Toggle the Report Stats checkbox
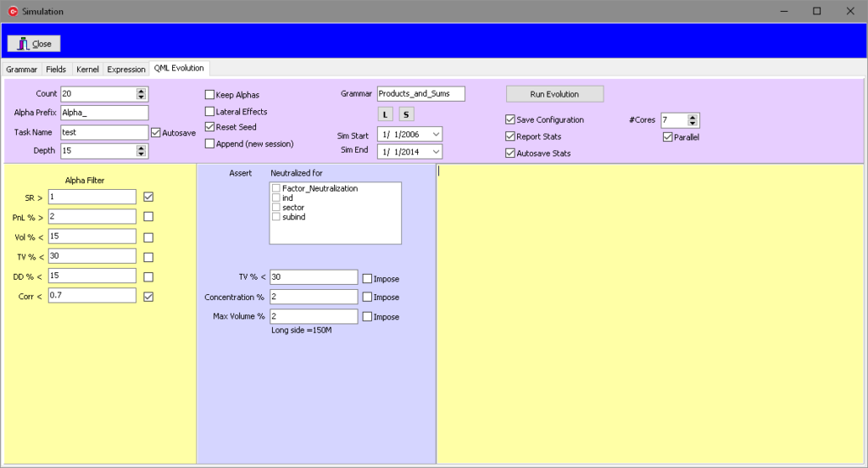The width and height of the screenshot is (868, 468). [x=510, y=136]
